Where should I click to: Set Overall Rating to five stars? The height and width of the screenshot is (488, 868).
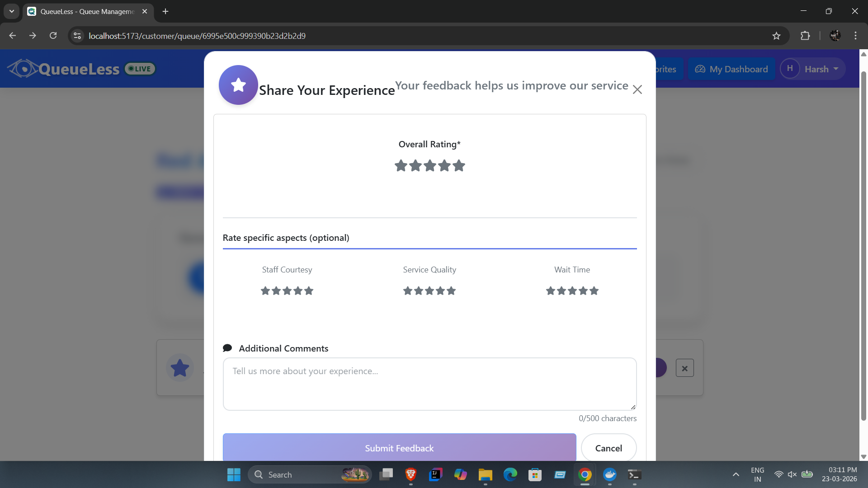[x=459, y=166]
